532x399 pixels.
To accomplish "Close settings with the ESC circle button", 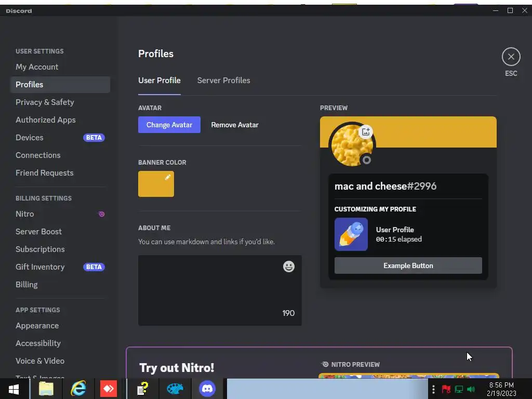I will coord(511,57).
